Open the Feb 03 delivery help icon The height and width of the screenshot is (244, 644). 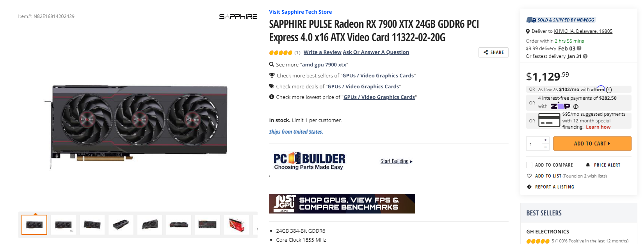coord(579,48)
